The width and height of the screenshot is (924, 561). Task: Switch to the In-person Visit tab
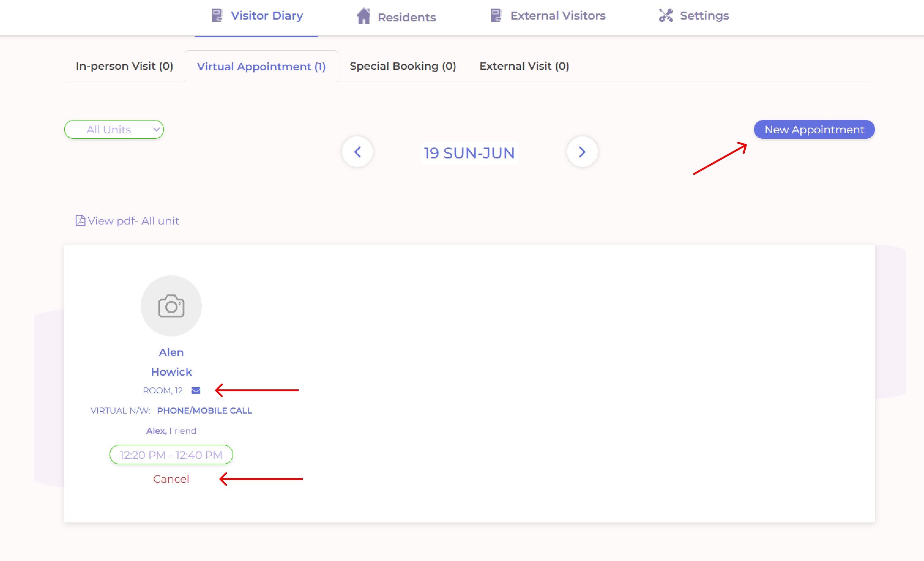click(x=124, y=66)
